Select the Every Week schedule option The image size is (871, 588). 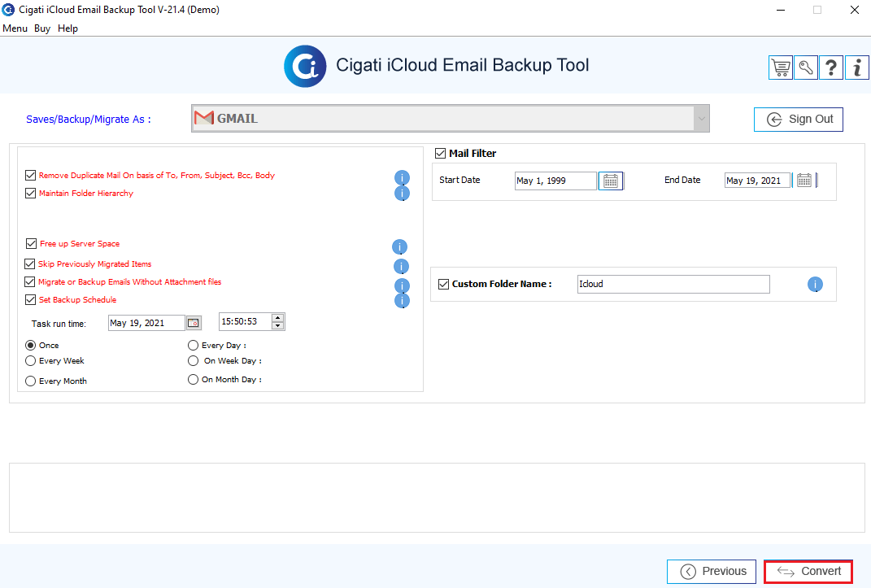click(31, 361)
